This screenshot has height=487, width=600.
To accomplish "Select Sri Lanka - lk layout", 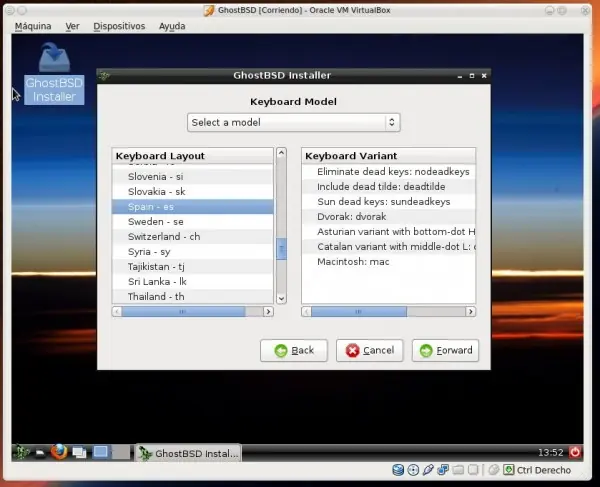I will [x=193, y=282].
